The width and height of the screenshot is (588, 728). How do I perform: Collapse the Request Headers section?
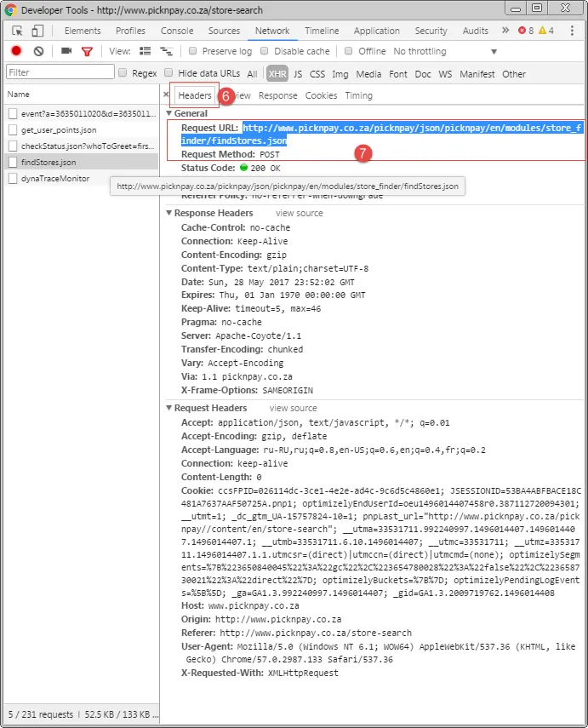(169, 408)
